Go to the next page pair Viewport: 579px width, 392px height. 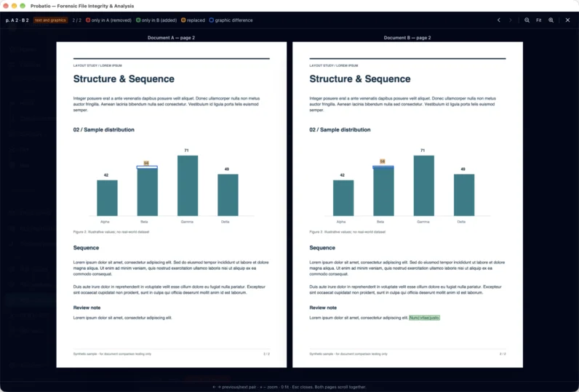click(x=511, y=20)
